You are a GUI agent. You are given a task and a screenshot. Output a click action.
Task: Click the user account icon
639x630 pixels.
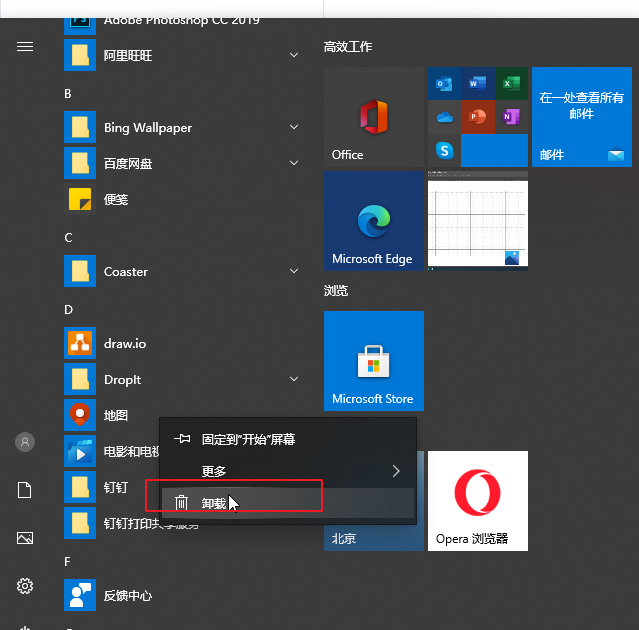(25, 442)
